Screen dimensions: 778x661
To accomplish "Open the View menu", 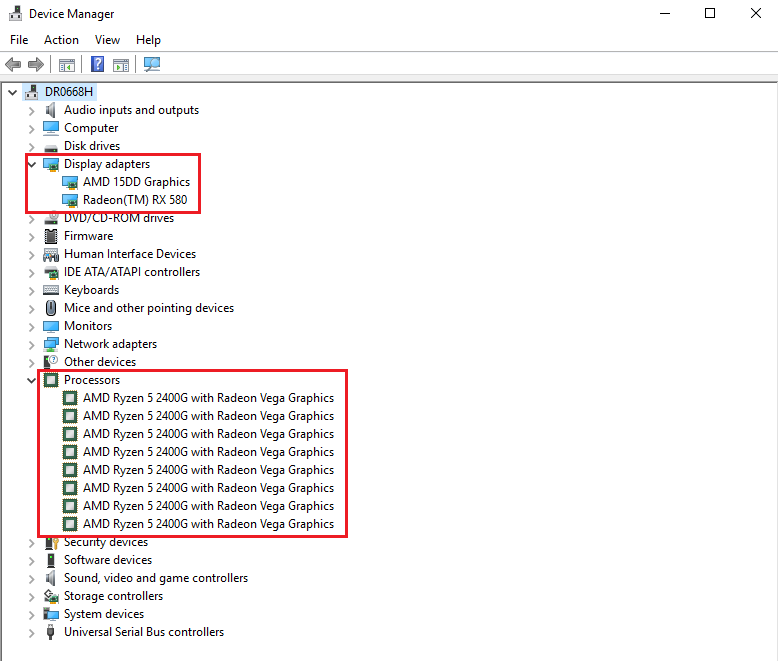I will click(x=107, y=40).
